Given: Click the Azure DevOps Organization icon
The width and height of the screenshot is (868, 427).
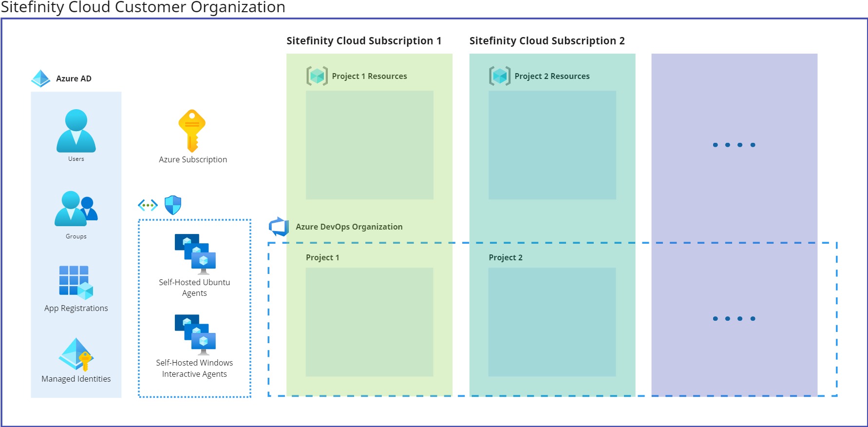Looking at the screenshot, I should tap(279, 227).
